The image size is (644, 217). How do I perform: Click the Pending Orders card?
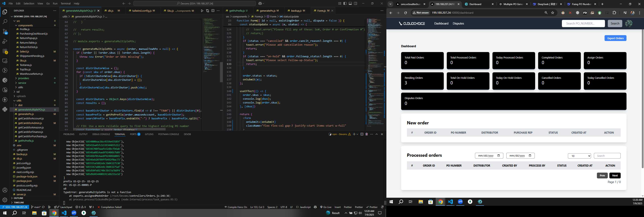[422, 81]
